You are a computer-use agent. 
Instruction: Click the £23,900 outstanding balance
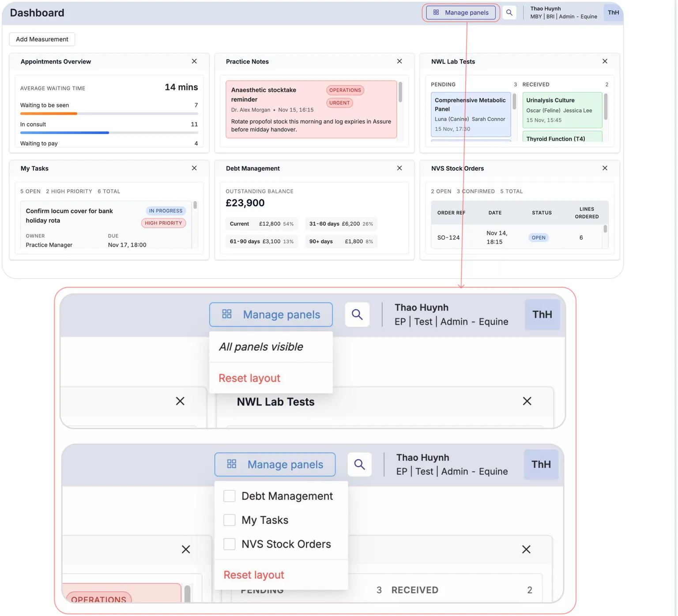245,203
